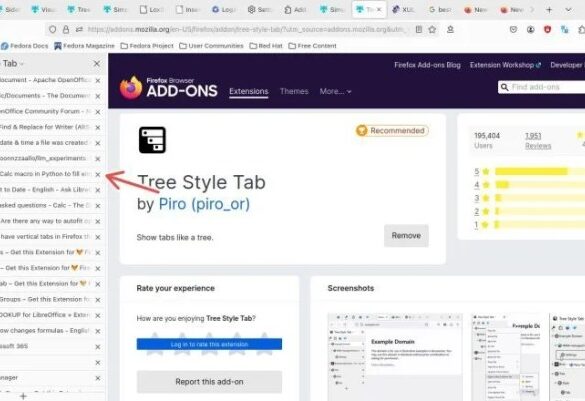Screen dimensions: 585x401
Task: Expand the Free Content bookmarks folder
Action: 312,46
